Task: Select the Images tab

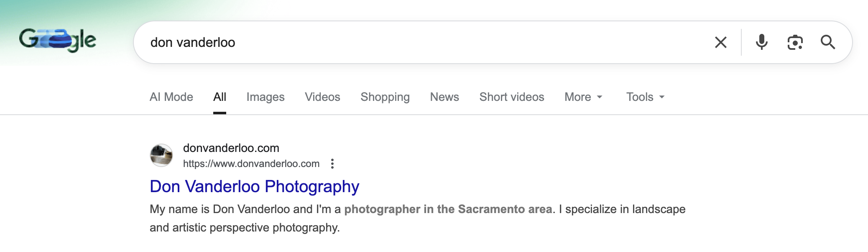Action: (266, 97)
